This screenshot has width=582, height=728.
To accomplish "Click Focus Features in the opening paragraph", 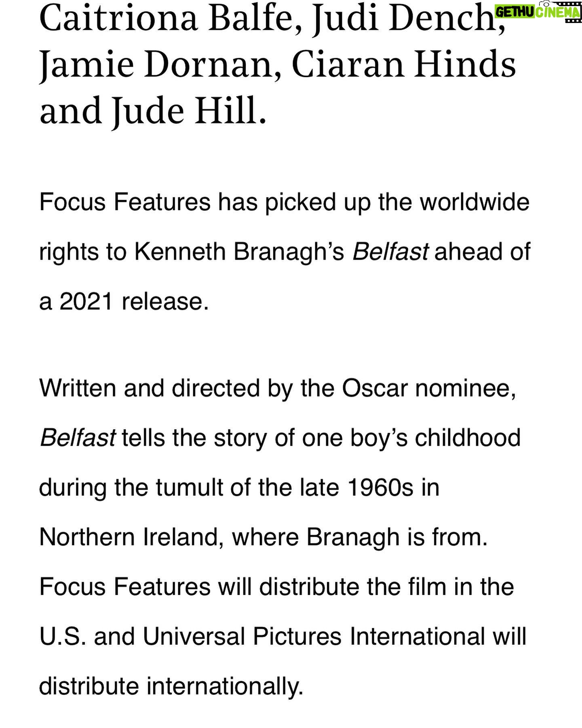I will [x=125, y=201].
